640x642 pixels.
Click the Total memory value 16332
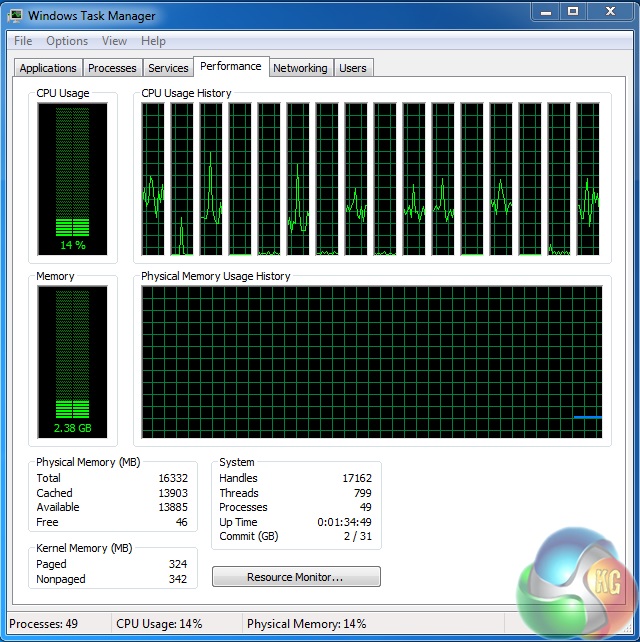[173, 478]
